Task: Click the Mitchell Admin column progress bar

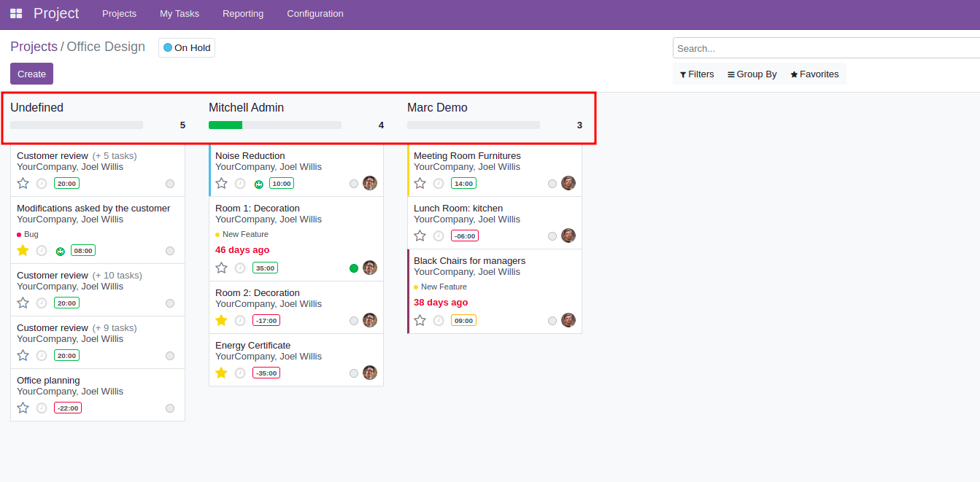Action: 274,125
